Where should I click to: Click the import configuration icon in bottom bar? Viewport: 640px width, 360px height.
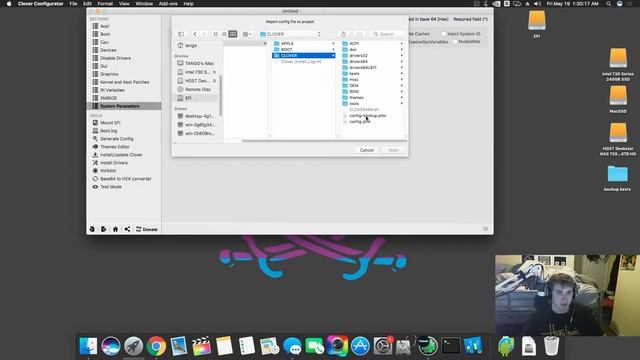[92, 229]
